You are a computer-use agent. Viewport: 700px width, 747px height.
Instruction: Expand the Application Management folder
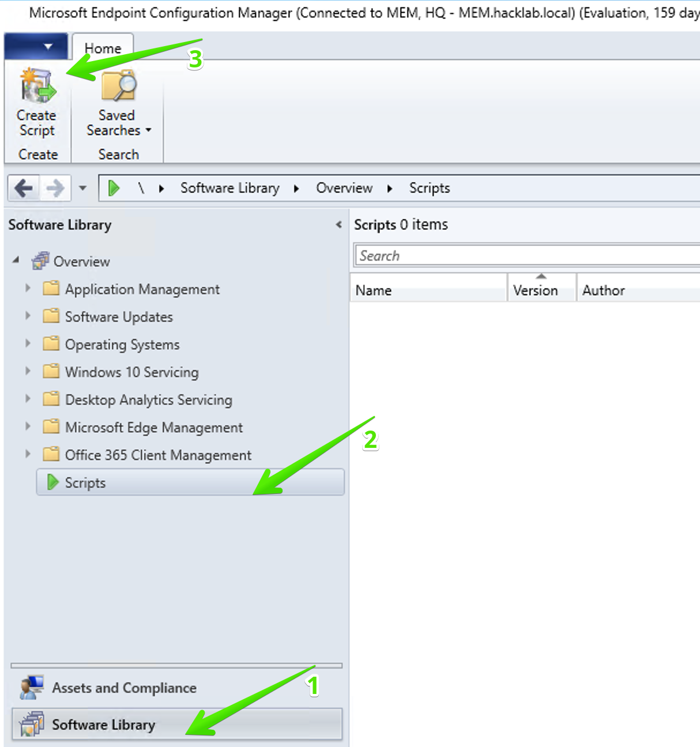point(28,287)
